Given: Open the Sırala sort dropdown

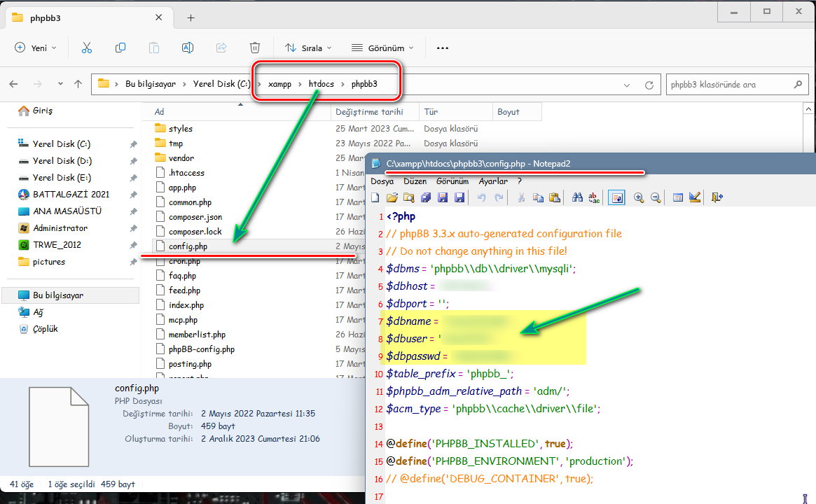Looking at the screenshot, I should [x=308, y=48].
